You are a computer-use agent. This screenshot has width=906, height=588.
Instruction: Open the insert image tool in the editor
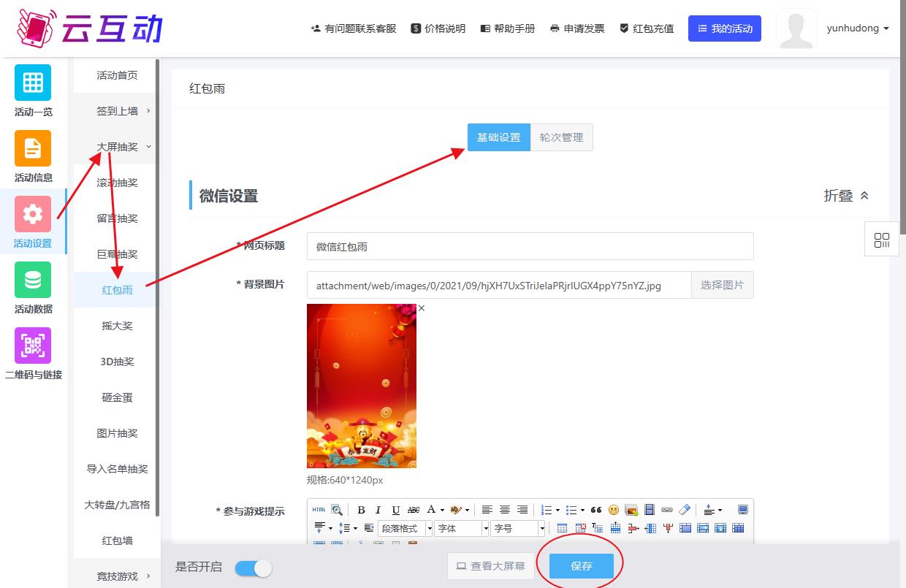click(631, 510)
